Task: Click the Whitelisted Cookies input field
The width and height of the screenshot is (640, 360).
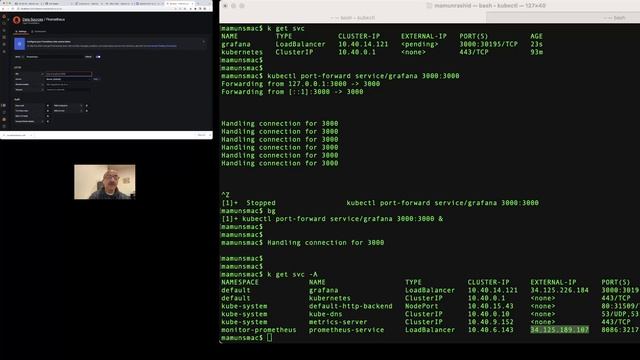Action: 68,84
